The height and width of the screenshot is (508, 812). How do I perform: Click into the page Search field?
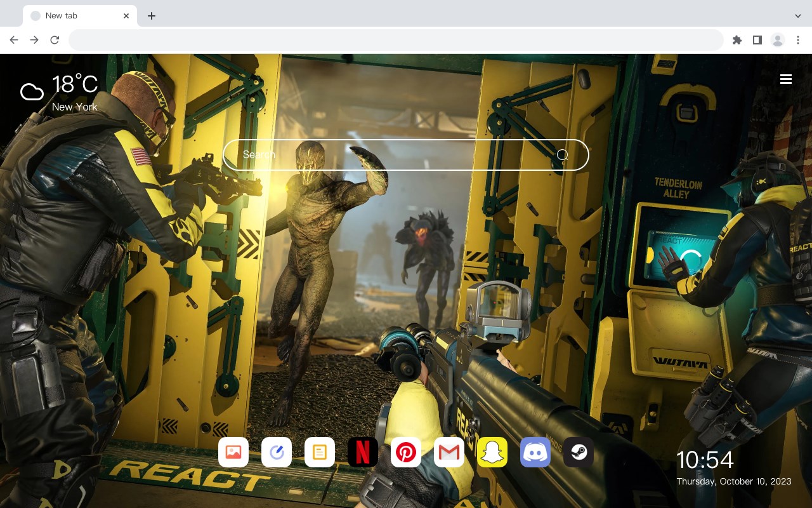click(x=406, y=155)
